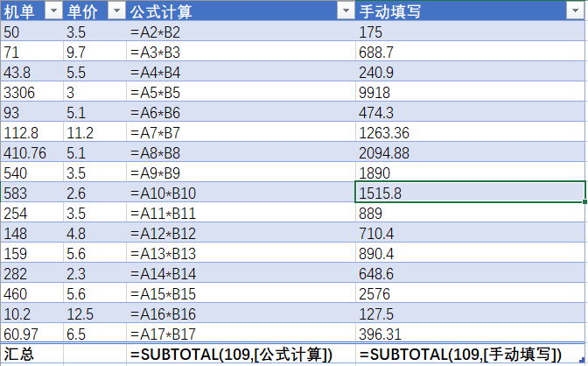Select the 单价 cell with 11.2
This screenshot has height=366, width=588.
click(x=94, y=132)
